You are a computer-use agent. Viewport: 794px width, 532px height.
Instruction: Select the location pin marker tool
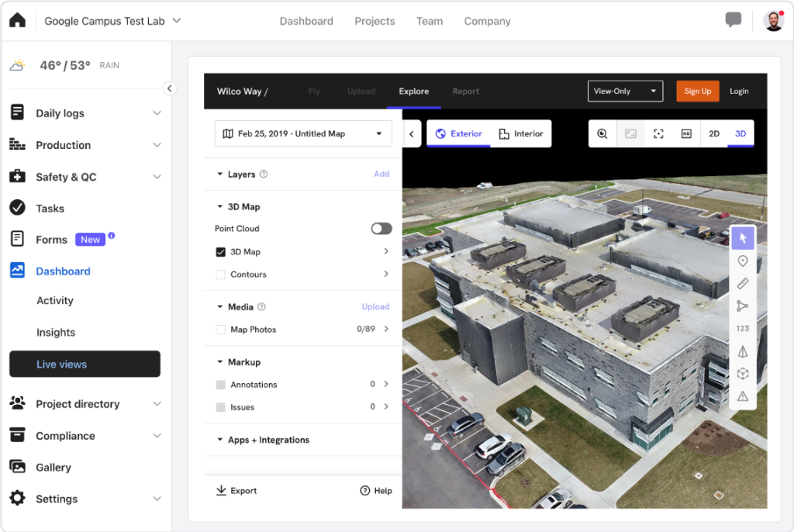pyautogui.click(x=742, y=261)
